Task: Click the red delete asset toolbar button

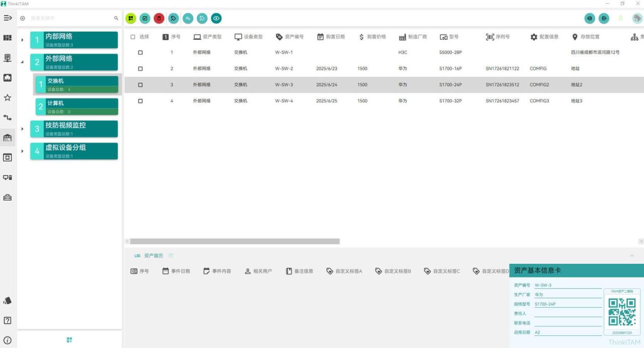Action: [159, 19]
